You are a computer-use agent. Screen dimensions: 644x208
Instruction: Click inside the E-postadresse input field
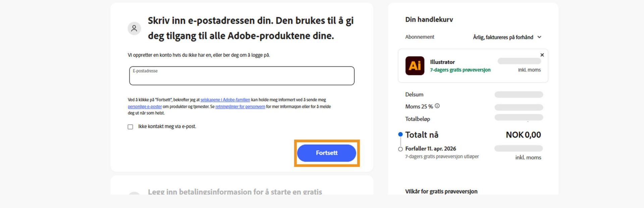pos(241,76)
